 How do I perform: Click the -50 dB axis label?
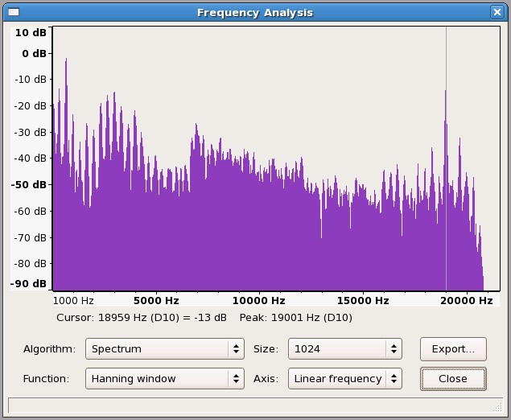(x=29, y=185)
